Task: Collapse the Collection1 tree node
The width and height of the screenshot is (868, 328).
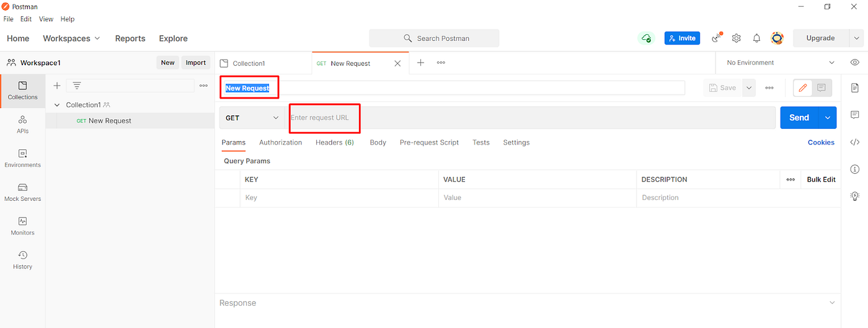Action: coord(57,105)
